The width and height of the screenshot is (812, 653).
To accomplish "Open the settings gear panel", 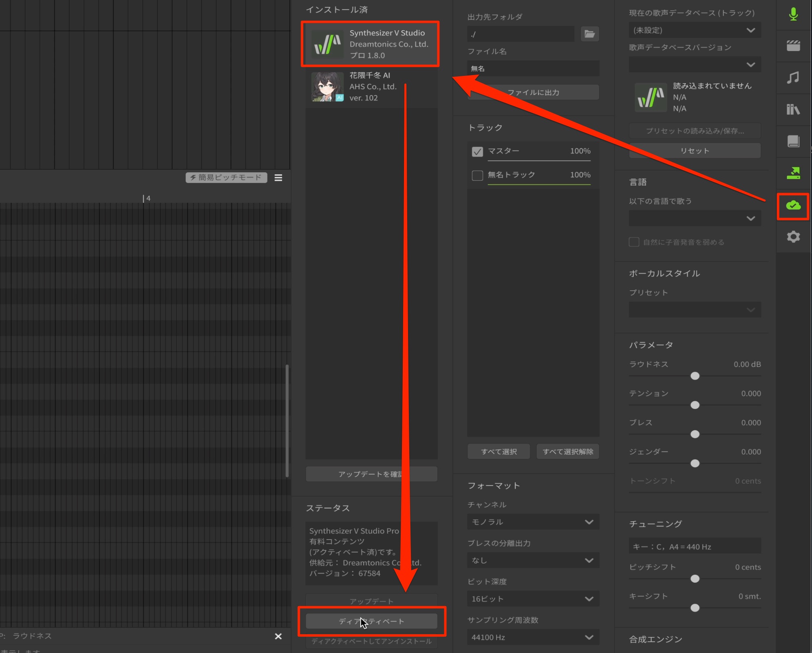I will click(x=793, y=237).
